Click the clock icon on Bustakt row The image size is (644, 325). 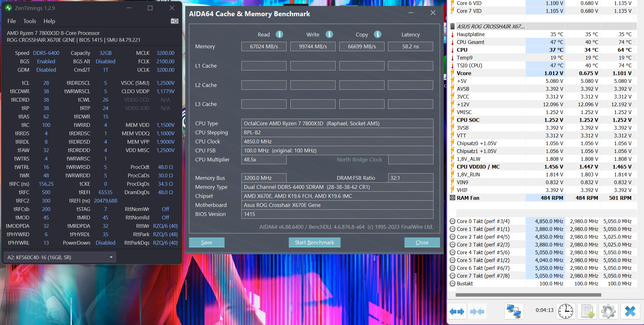[x=453, y=284]
